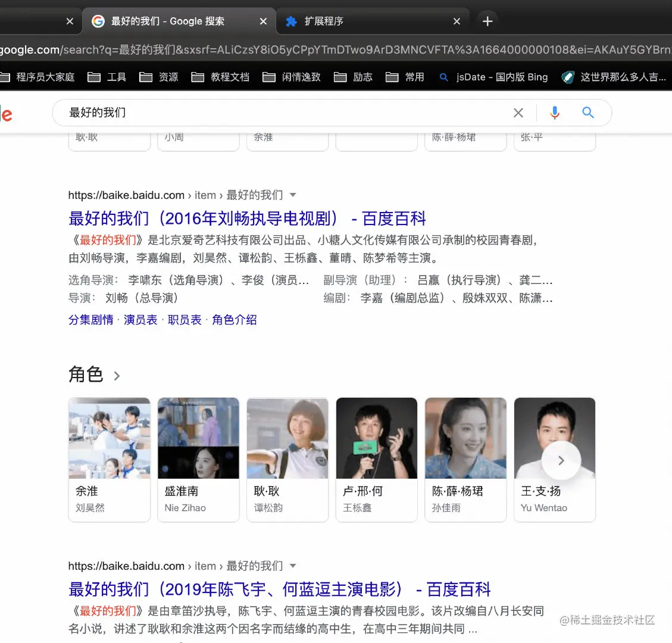The image size is (672, 643).
Task: Open the 这世界那么多人吉 bookmark
Action: 614,77
